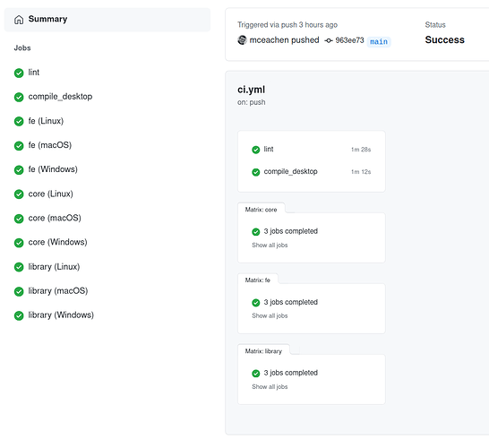
Task: Click check icon in Matrix: library box
Action: pos(256,373)
